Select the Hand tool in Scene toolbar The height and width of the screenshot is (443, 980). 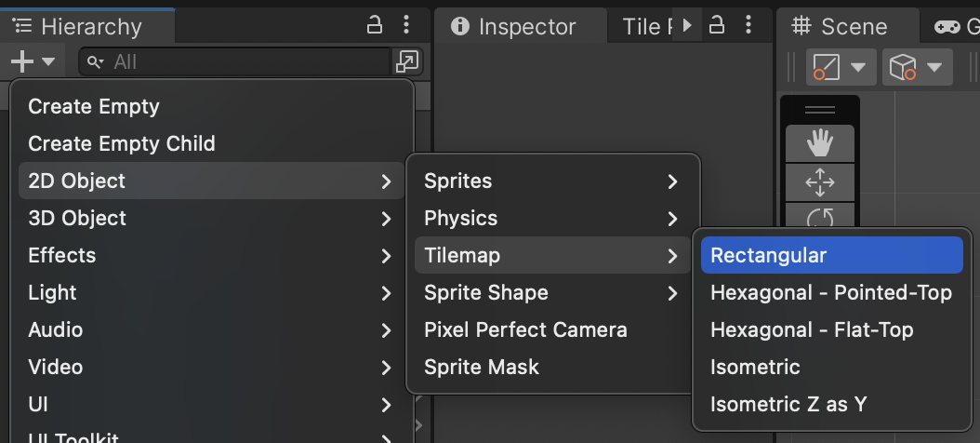(x=819, y=143)
